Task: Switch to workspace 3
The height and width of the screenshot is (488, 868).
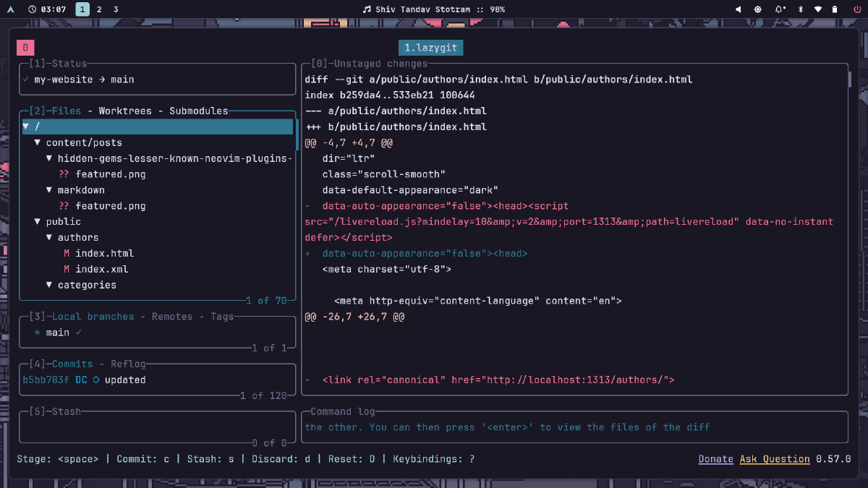Action: tap(116, 9)
